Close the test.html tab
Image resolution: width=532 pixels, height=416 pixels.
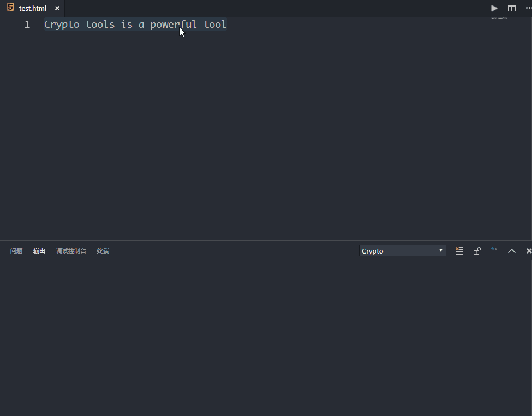pos(57,8)
